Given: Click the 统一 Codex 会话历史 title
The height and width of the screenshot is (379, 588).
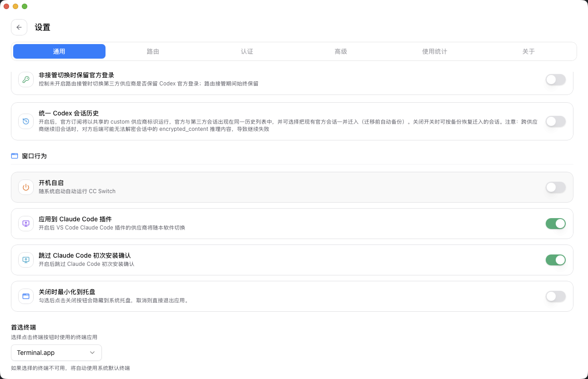Looking at the screenshot, I should point(69,113).
